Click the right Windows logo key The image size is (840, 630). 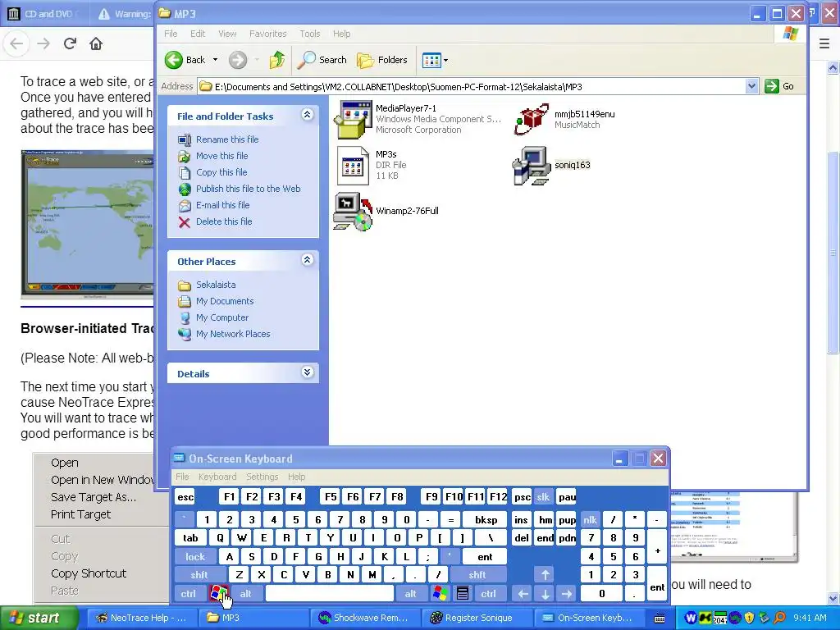[x=441, y=594]
